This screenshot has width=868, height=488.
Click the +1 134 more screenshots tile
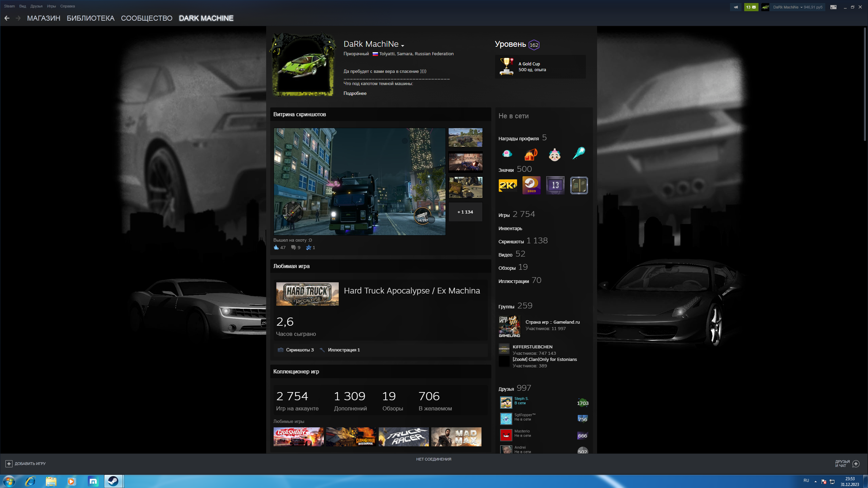pyautogui.click(x=465, y=212)
